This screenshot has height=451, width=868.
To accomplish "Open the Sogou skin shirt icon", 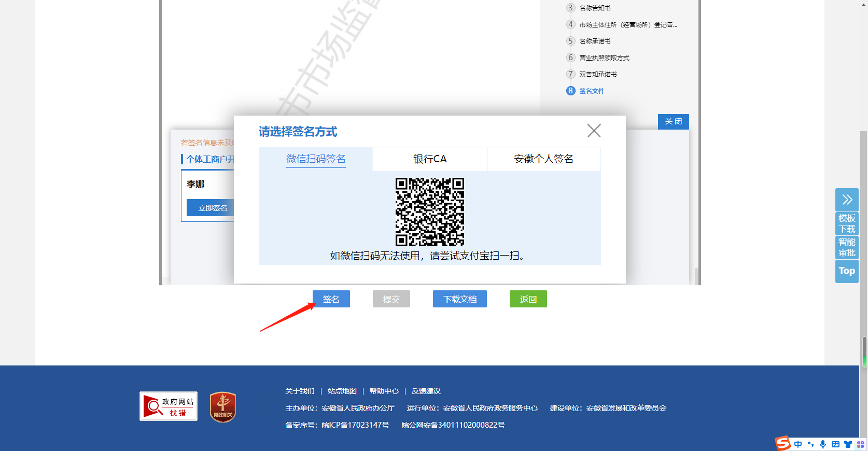I will click(x=848, y=444).
